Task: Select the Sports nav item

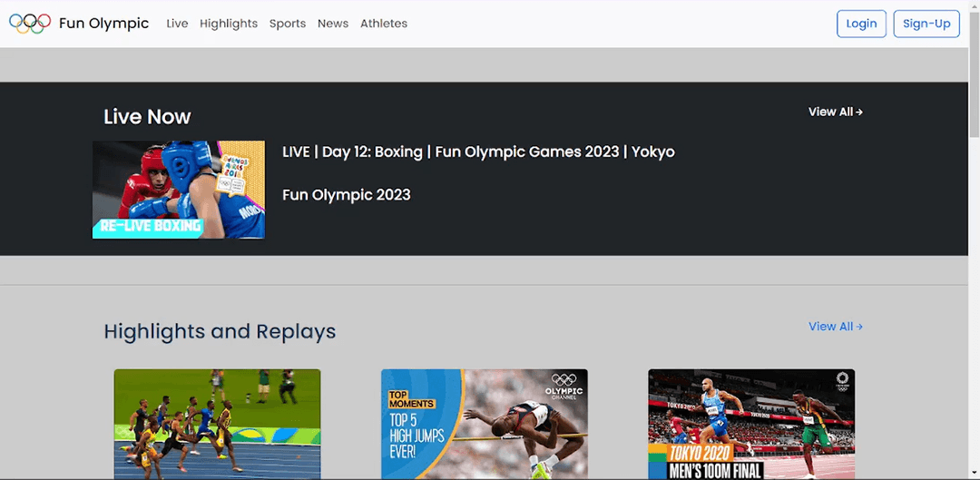Action: (288, 24)
